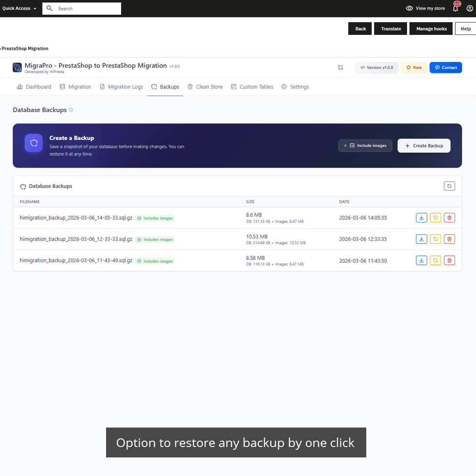Screen dimensions: 476x476
Task: Download the 12-33-33 backup file
Action: tap(421, 239)
